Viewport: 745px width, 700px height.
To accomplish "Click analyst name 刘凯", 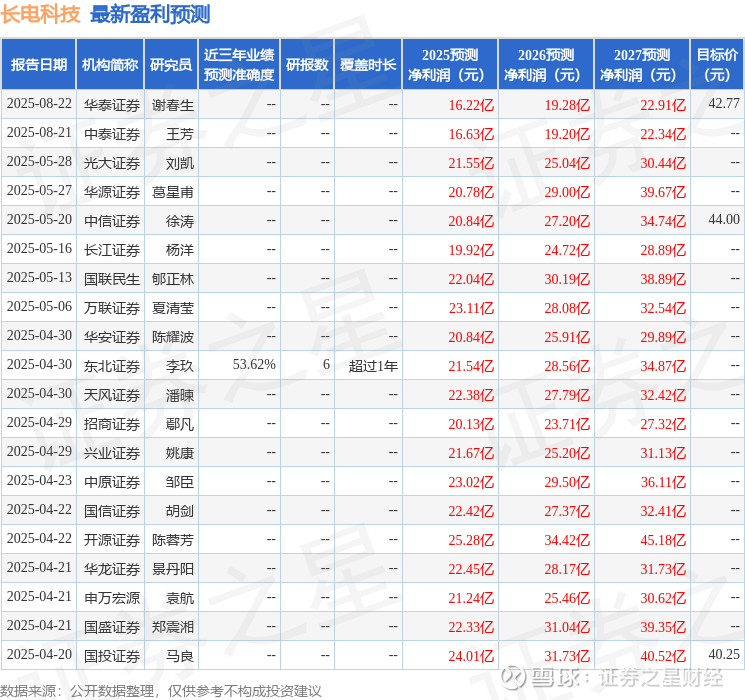I will click(180, 163).
